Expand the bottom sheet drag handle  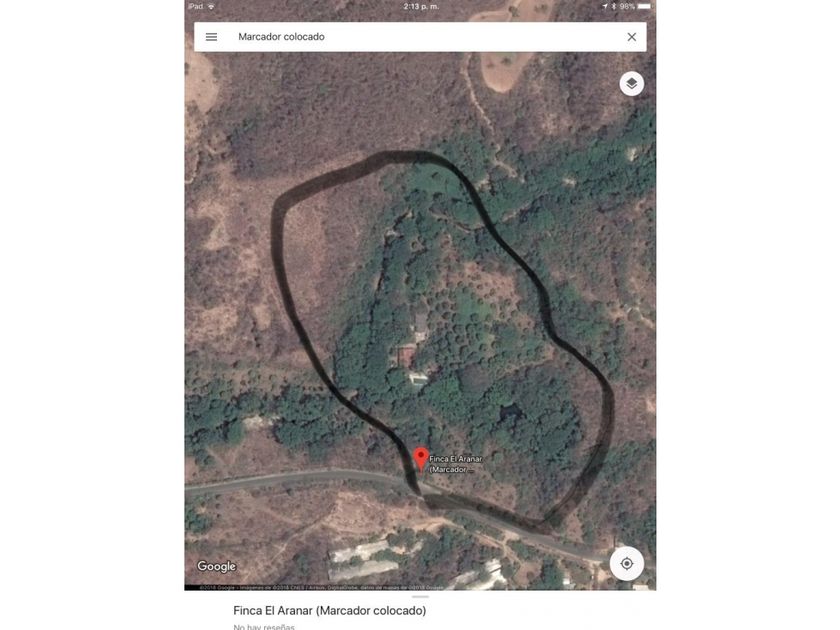(421, 596)
